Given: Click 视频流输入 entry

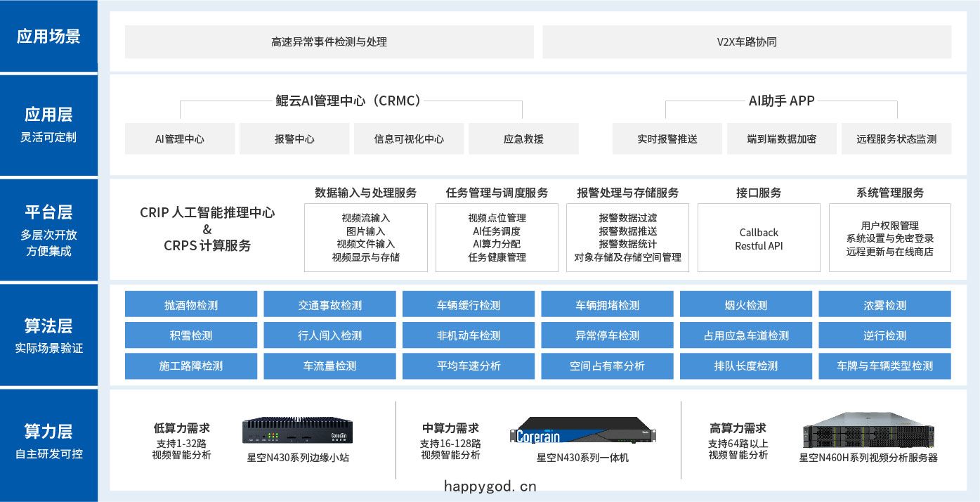Looking at the screenshot, I should coord(365,218).
